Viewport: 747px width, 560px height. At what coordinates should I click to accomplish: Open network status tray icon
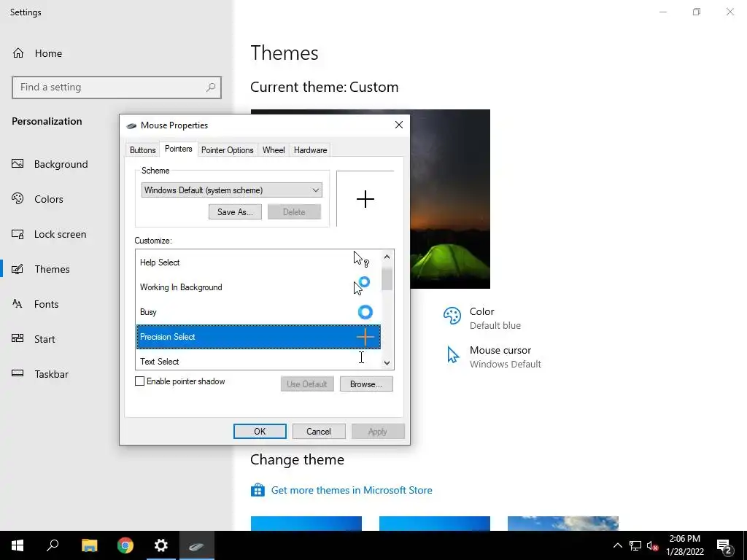[635, 545]
